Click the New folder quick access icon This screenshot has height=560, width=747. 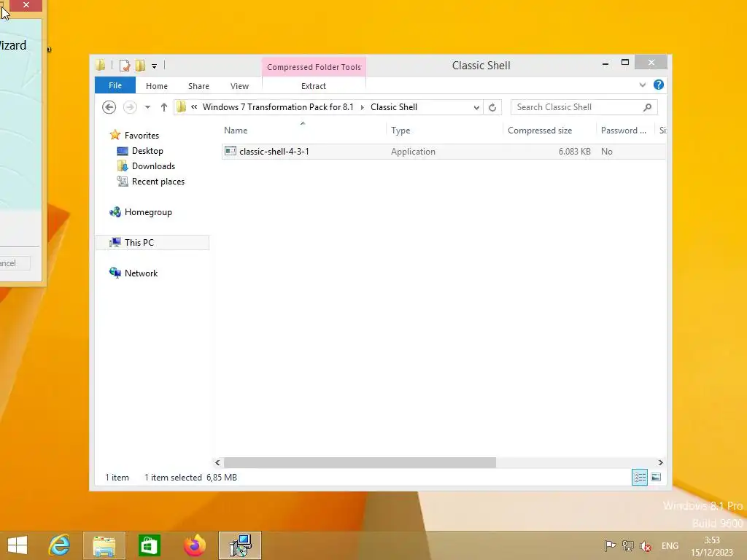(x=140, y=65)
